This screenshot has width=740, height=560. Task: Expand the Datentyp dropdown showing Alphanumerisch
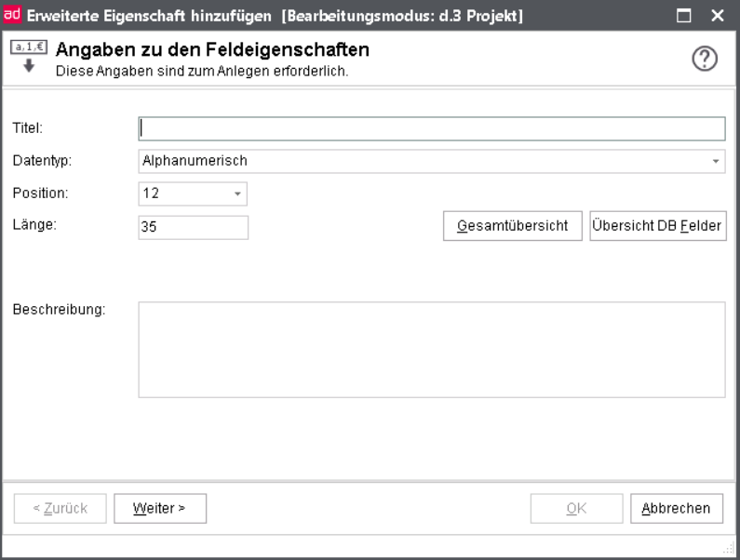pyautogui.click(x=716, y=162)
